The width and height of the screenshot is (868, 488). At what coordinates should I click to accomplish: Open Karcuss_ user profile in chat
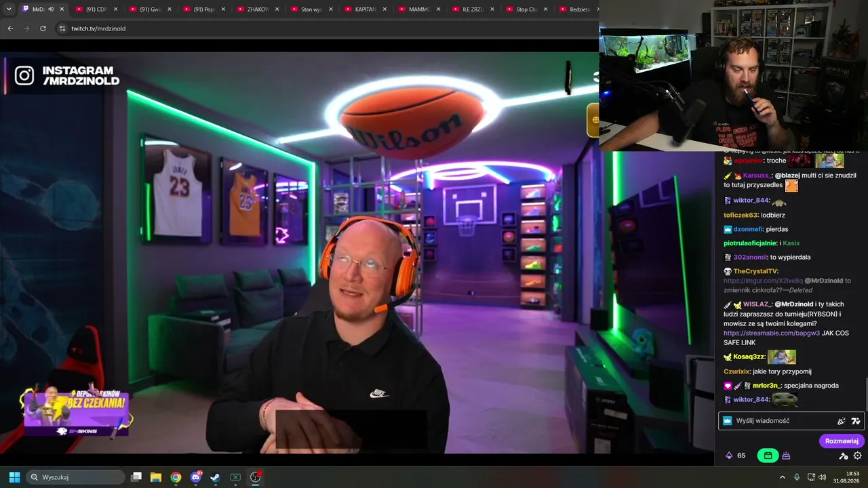point(756,175)
